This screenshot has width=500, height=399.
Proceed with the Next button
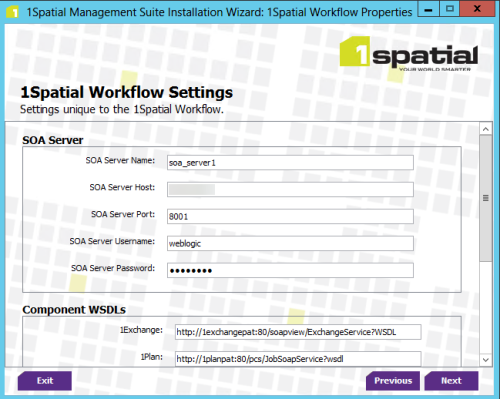(451, 381)
